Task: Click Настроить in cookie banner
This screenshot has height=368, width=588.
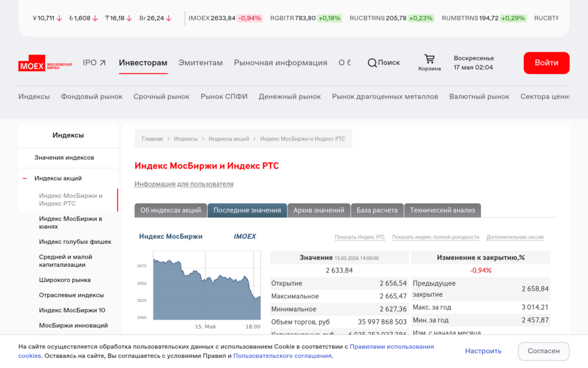Action: [x=483, y=351]
